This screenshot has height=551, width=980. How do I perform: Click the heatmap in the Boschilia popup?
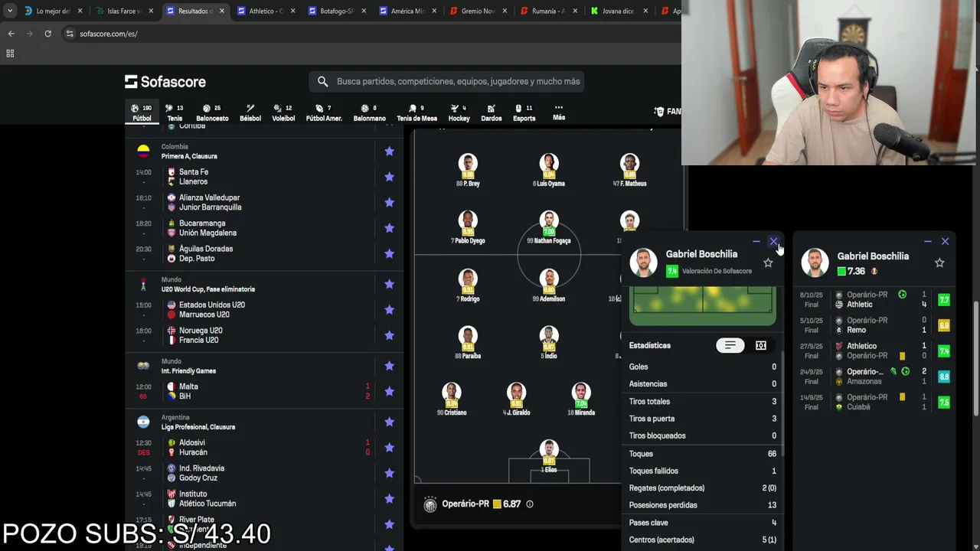[x=702, y=305]
